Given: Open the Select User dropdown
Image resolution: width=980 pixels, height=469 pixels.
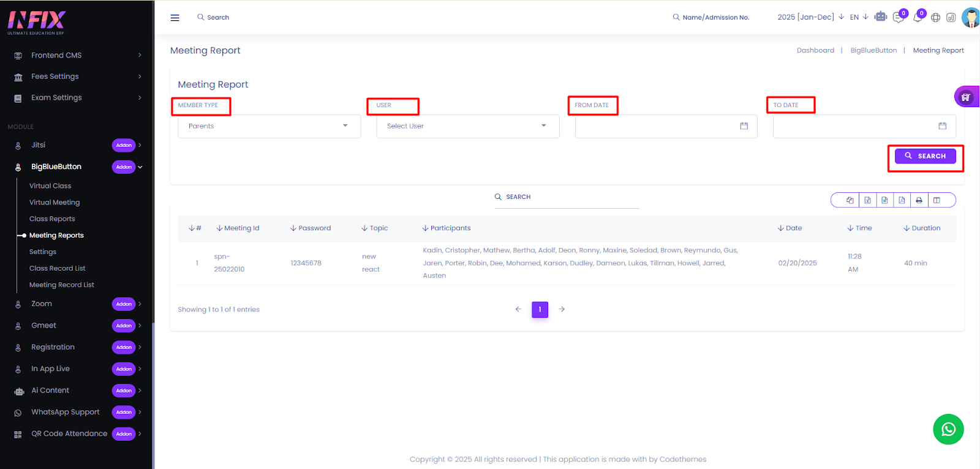Looking at the screenshot, I should [x=468, y=126].
